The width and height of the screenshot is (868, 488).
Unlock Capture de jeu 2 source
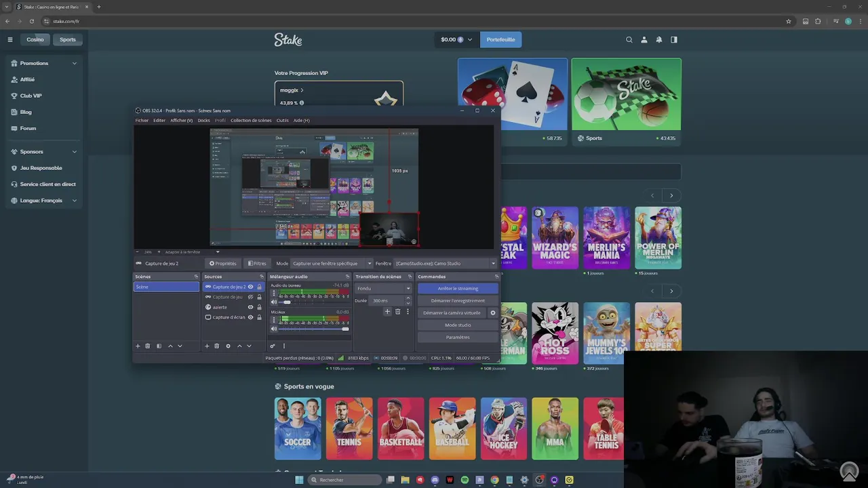pos(259,287)
